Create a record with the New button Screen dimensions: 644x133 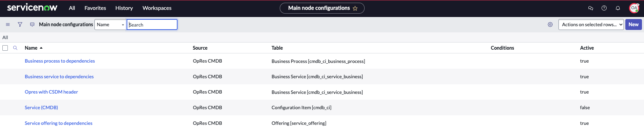tap(633, 24)
